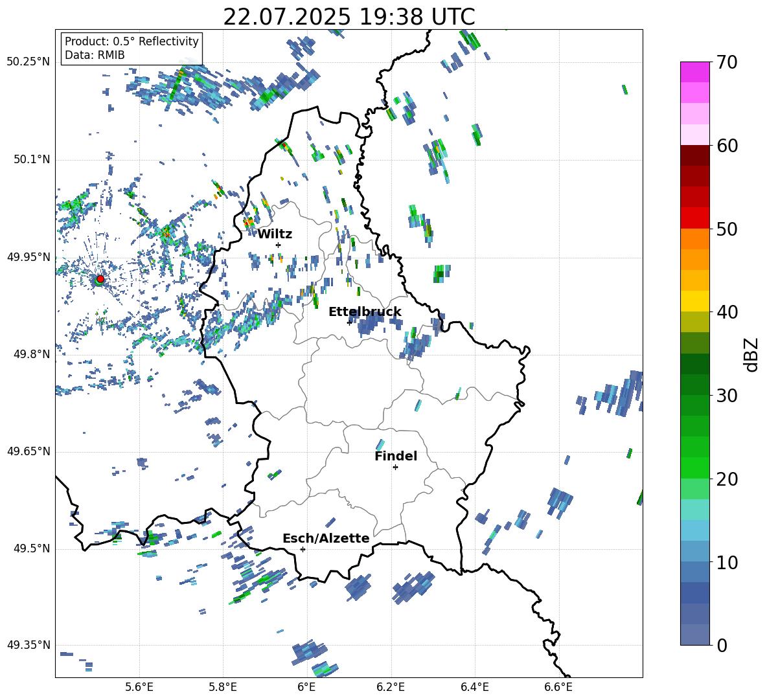Click the dBZ colorbar label
This screenshot has width=767, height=700.
(751, 354)
